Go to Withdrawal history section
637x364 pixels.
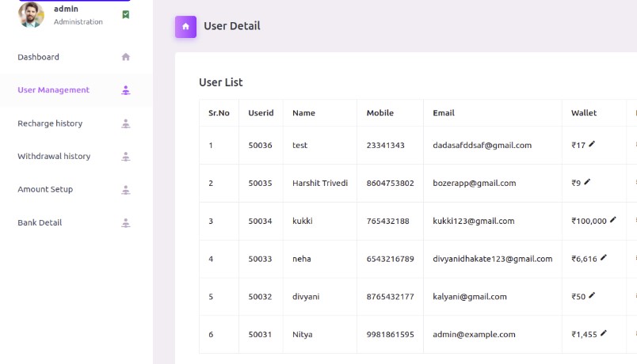point(54,156)
